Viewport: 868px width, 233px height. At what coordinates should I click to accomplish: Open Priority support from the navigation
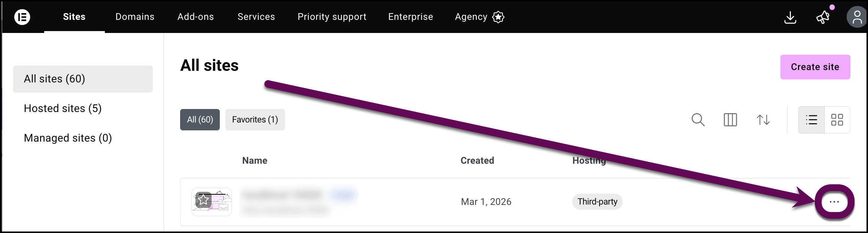[x=331, y=16]
